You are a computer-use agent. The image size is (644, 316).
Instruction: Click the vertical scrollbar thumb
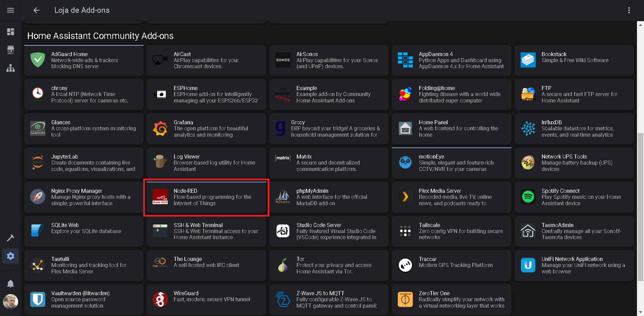coord(640,207)
